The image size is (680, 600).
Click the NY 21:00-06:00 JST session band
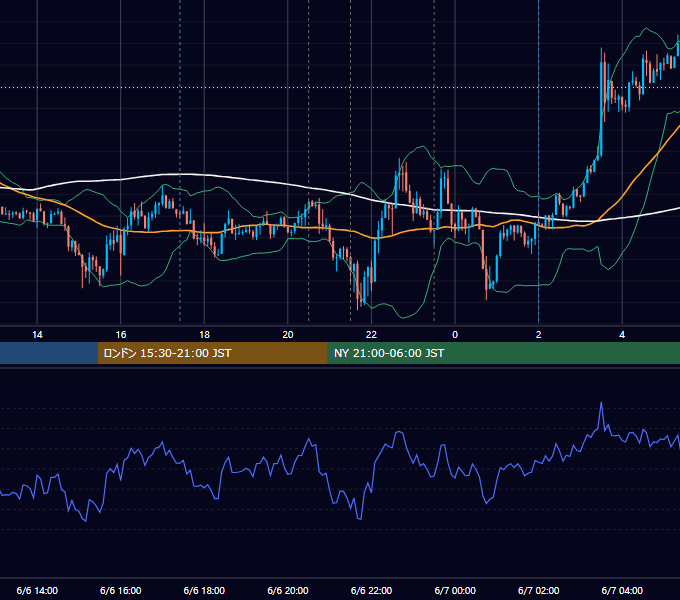click(x=503, y=353)
